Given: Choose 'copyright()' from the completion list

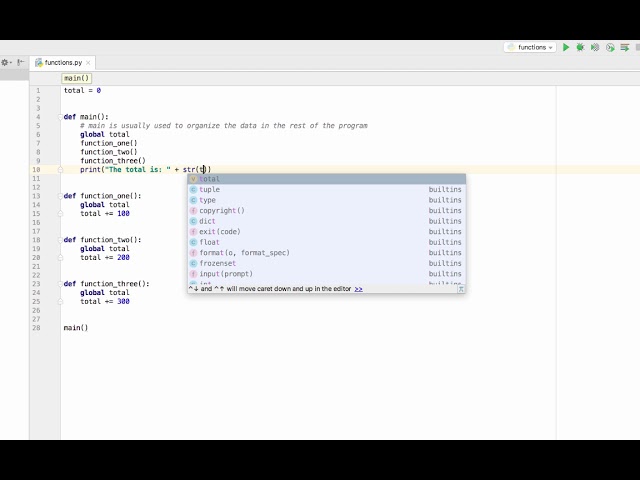Looking at the screenshot, I should [327, 211].
